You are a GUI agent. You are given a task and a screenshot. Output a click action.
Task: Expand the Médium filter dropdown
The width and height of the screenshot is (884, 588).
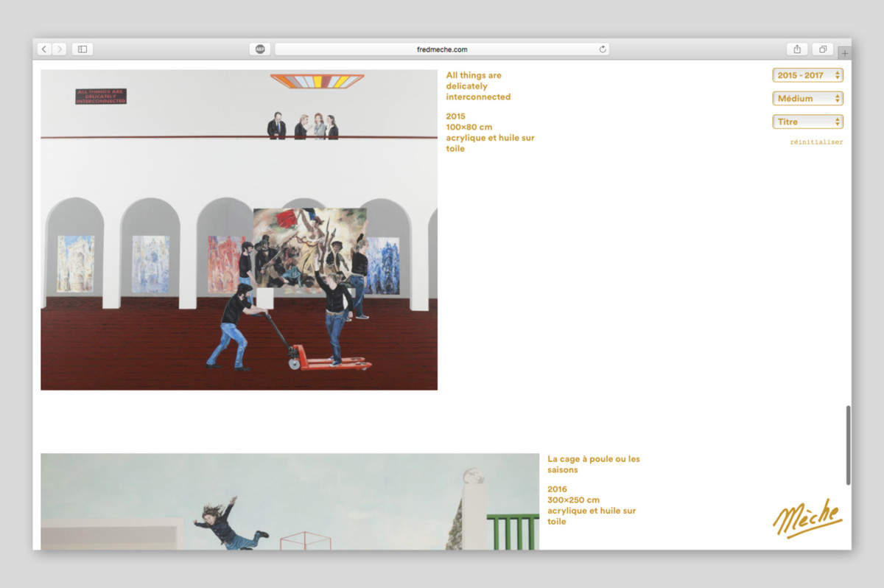tap(807, 98)
